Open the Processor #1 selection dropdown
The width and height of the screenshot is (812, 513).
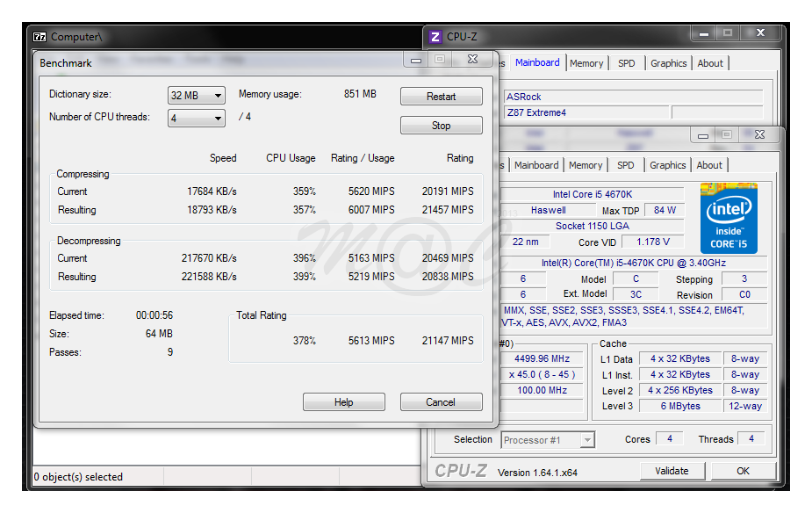pos(548,440)
